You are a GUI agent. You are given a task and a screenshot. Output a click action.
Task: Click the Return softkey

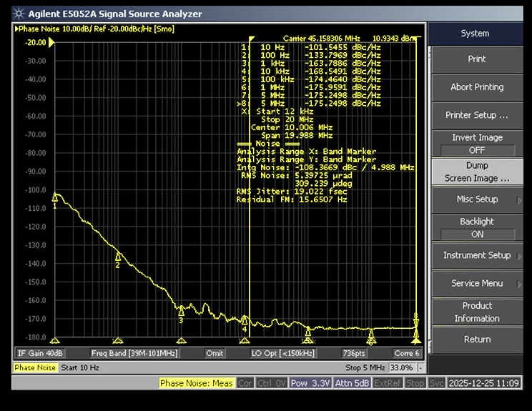click(x=477, y=340)
